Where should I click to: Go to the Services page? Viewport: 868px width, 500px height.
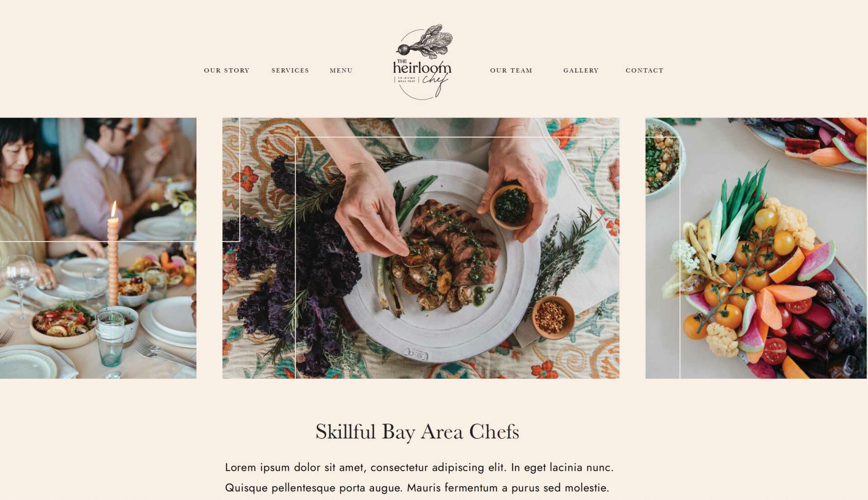pos(290,71)
